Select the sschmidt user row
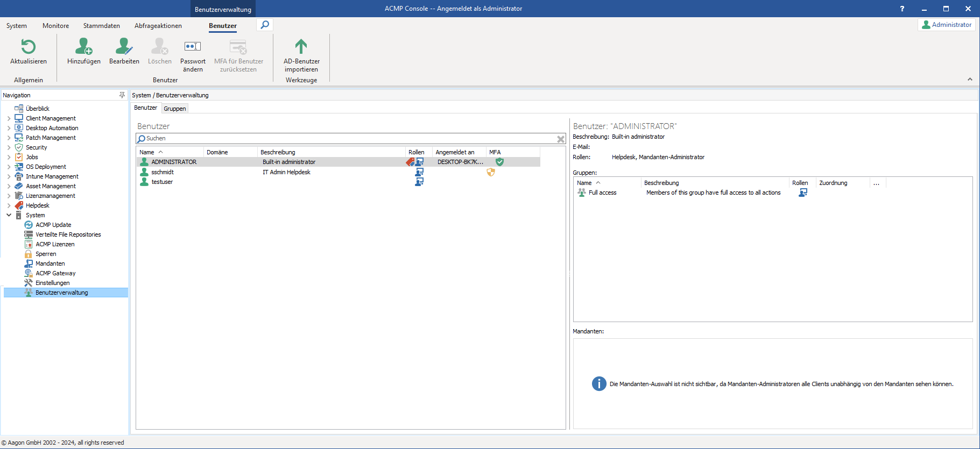The width and height of the screenshot is (980, 449). click(x=163, y=172)
